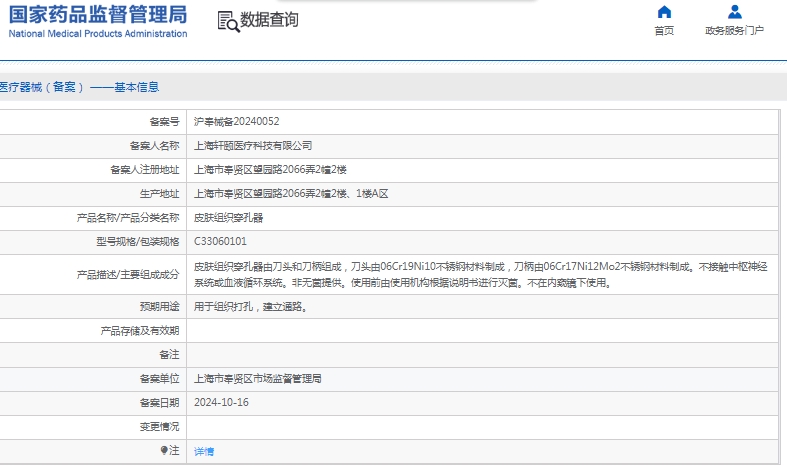The width and height of the screenshot is (787, 470).
Task: Select the value 沪奉械备20240052
Action: point(236,122)
